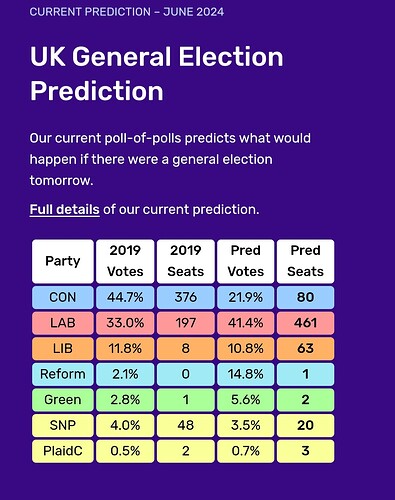
Task: Click the 44.7% CON 2019 votes cell
Action: pyautogui.click(x=125, y=297)
